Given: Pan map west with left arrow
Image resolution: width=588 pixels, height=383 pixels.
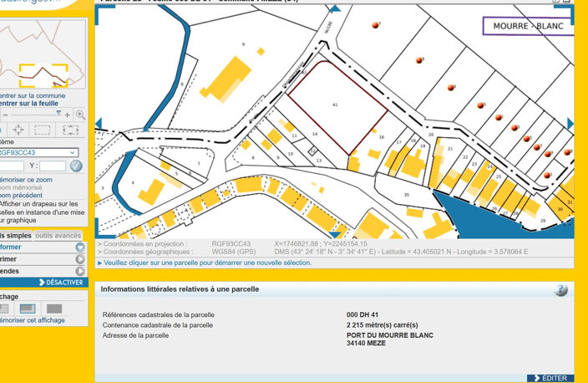Looking at the screenshot, I should tap(99, 124).
